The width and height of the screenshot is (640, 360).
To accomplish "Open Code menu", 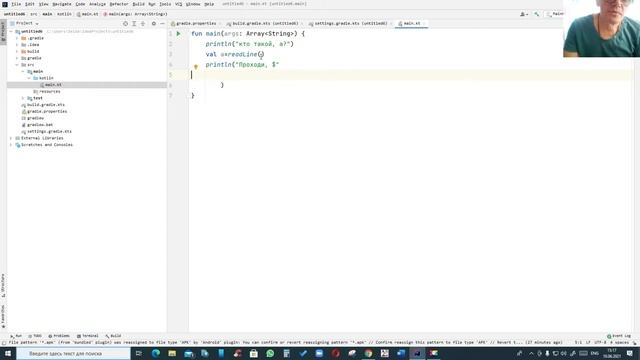I will coord(80,4).
